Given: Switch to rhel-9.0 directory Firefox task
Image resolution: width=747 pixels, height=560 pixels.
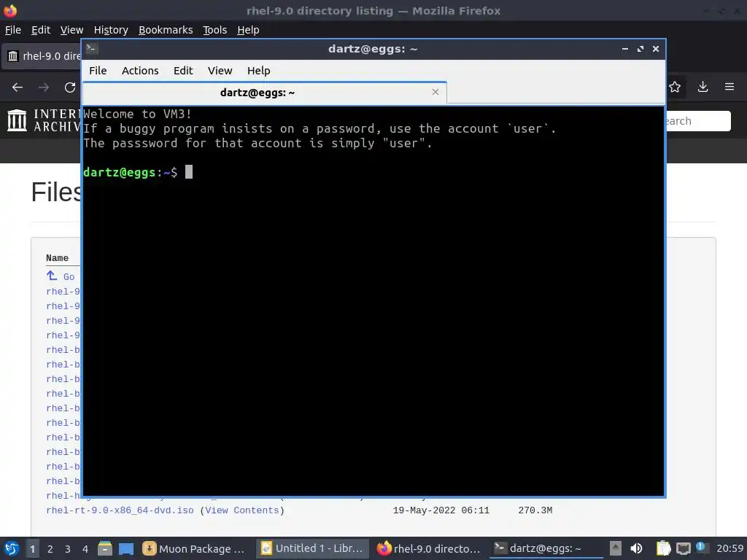Looking at the screenshot, I should coord(429,548).
